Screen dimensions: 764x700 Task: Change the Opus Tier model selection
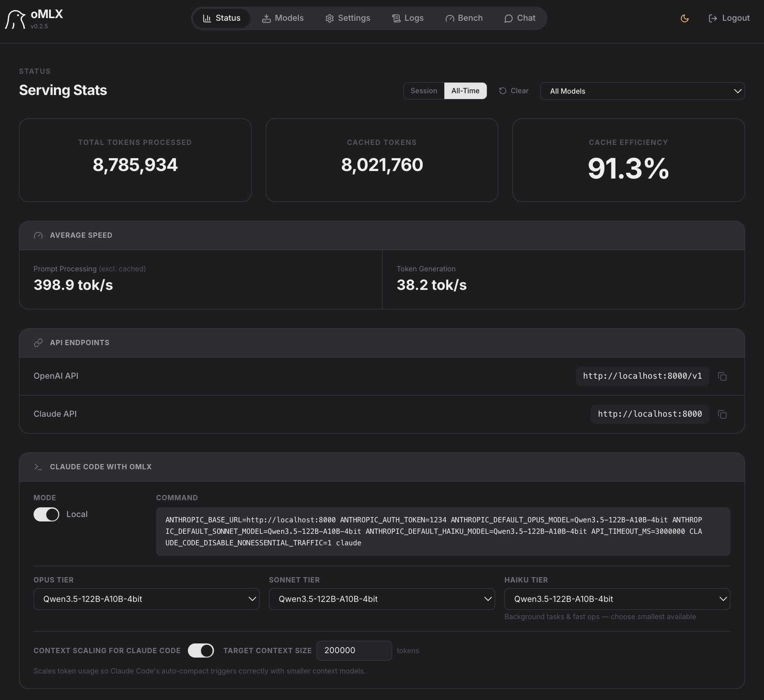point(146,599)
